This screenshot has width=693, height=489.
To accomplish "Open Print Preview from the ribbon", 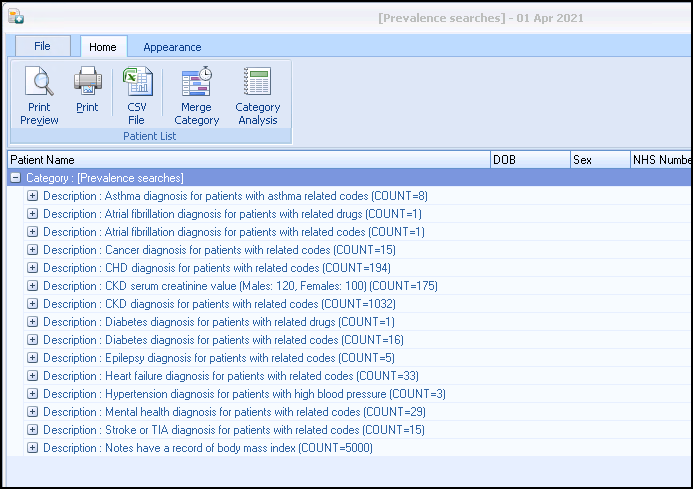I will pos(39,96).
